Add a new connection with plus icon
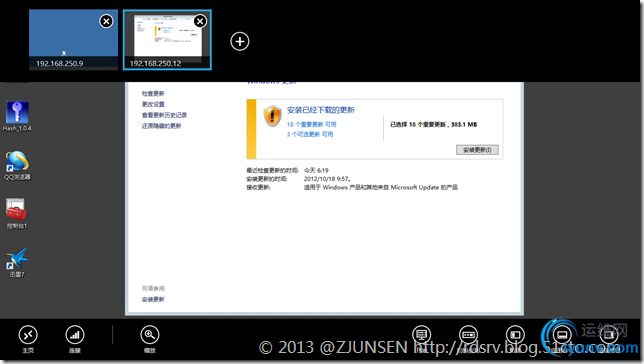The image size is (644, 364). tap(240, 41)
